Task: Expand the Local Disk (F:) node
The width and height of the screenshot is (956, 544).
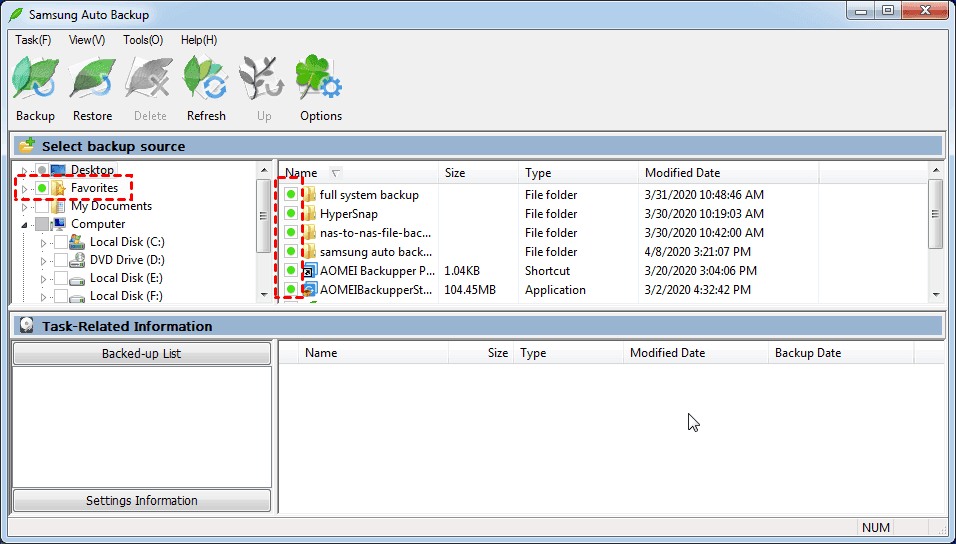Action: coord(43,297)
